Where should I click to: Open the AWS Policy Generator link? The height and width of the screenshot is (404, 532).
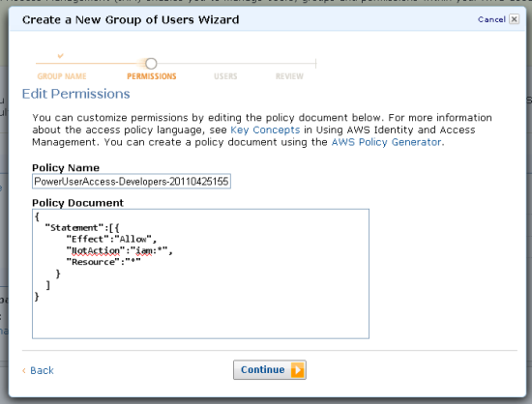point(387,142)
